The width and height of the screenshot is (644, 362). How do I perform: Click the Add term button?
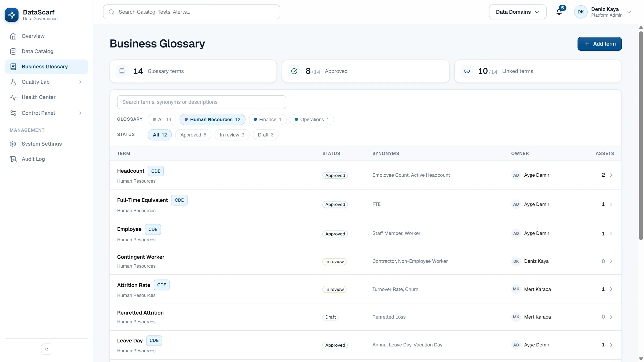tap(599, 44)
